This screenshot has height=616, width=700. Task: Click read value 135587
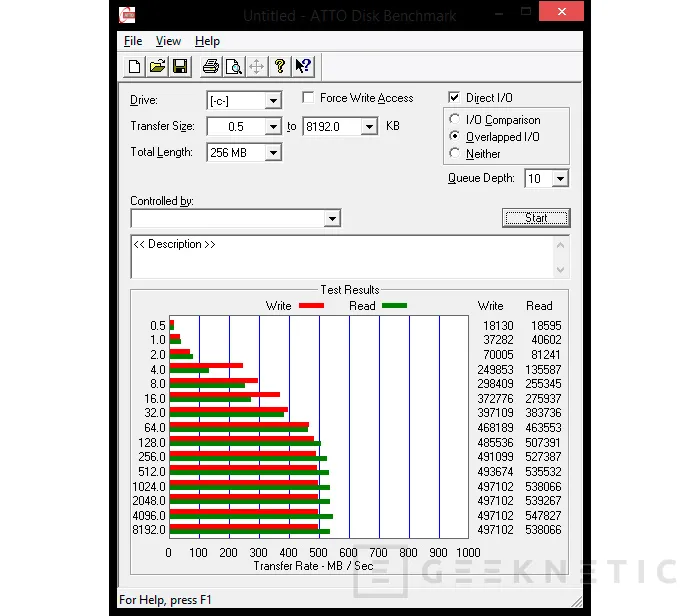point(543,370)
